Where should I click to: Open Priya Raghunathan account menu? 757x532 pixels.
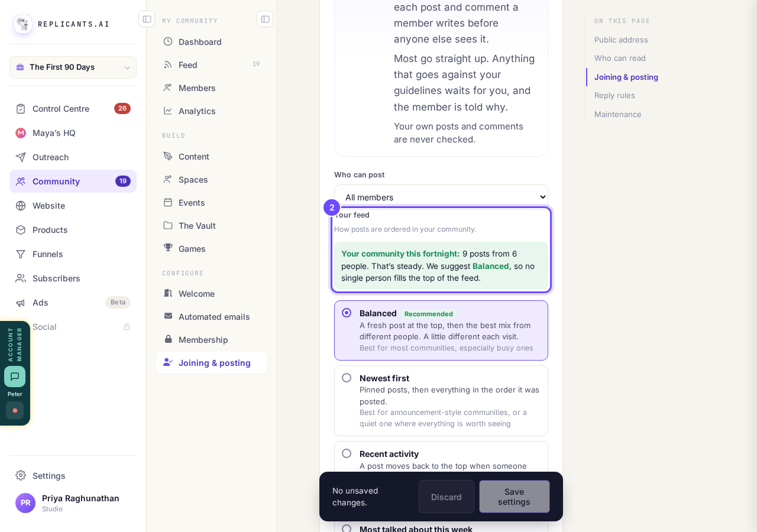(x=73, y=503)
